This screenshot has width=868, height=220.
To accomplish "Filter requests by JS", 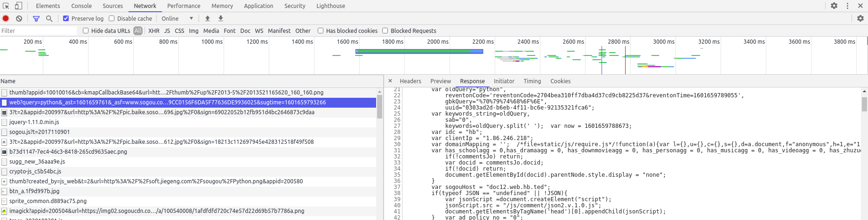I will [x=167, y=31].
